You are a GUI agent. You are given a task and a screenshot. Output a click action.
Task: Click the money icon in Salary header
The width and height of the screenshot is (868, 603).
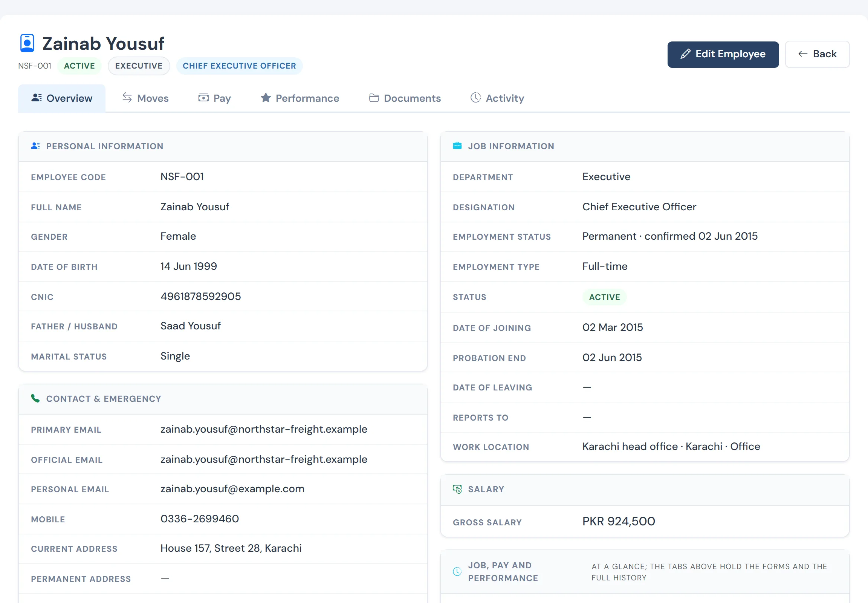(x=457, y=489)
